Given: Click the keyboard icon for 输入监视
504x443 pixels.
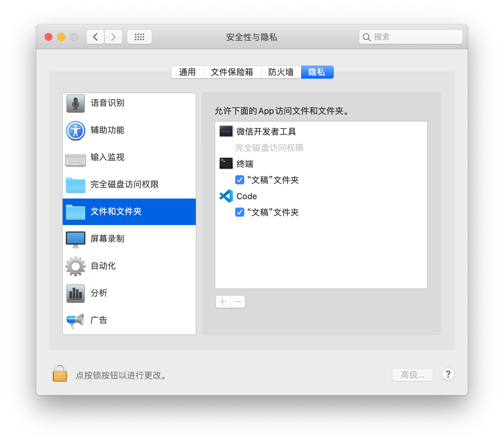Looking at the screenshot, I should pos(76,160).
